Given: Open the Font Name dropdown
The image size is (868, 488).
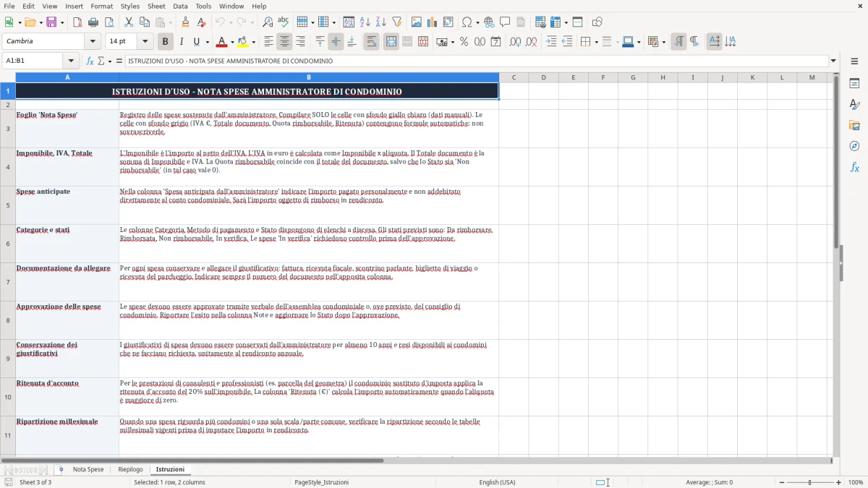Looking at the screenshot, I should [x=93, y=42].
